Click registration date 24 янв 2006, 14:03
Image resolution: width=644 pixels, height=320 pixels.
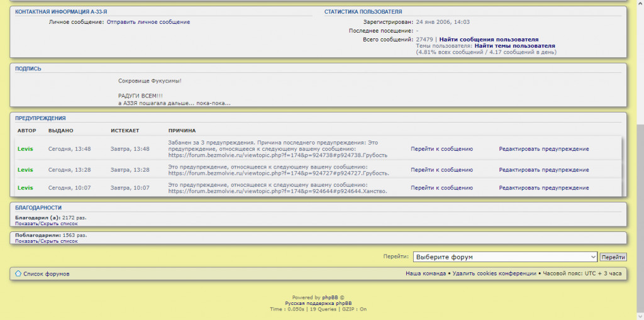point(443,22)
